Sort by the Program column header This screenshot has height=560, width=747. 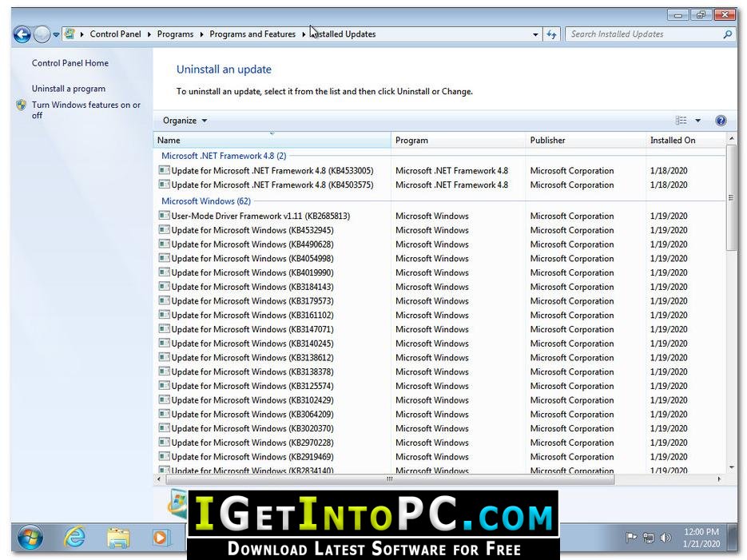[x=458, y=140]
